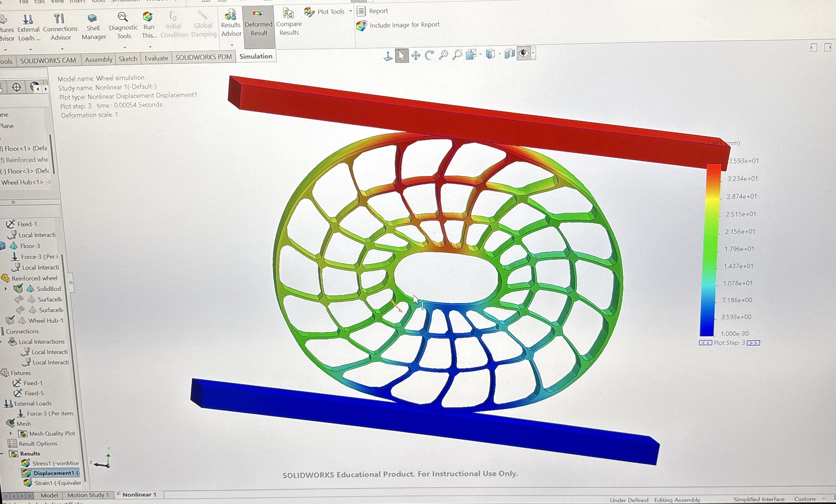This screenshot has width=836, height=504.
Task: Switch to the Sketch tab
Action: [x=128, y=59]
